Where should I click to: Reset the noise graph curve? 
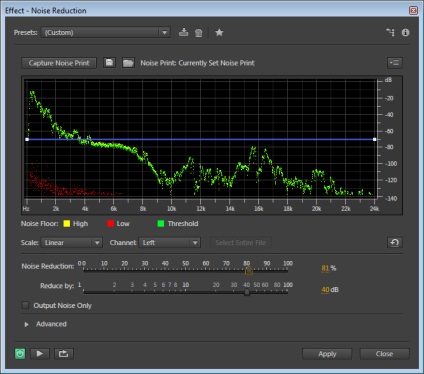click(395, 242)
